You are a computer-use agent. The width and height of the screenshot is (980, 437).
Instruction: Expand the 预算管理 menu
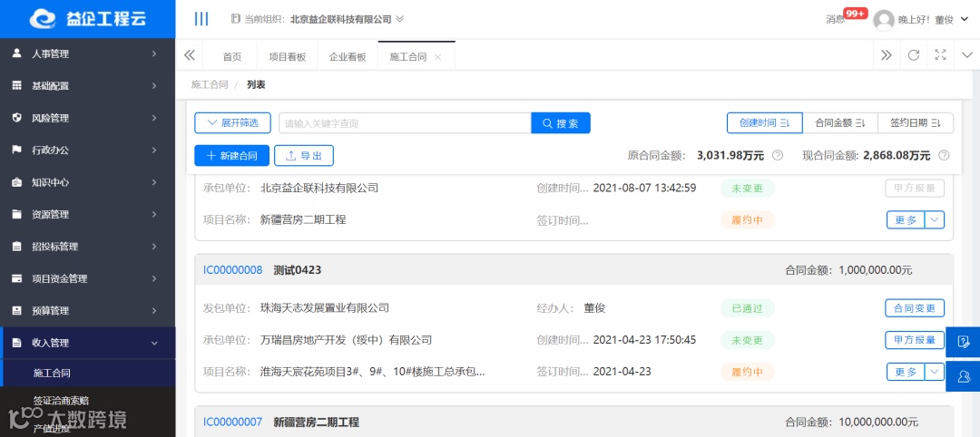[x=153, y=310]
